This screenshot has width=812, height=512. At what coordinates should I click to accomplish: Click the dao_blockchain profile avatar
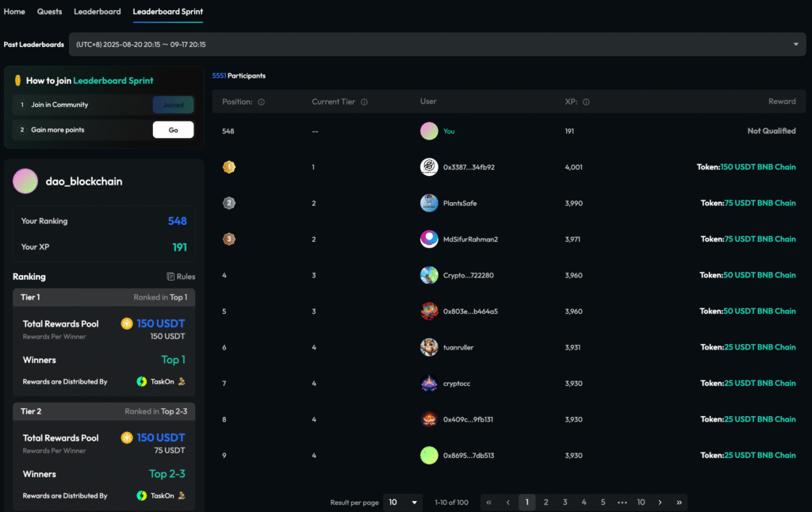click(x=25, y=181)
